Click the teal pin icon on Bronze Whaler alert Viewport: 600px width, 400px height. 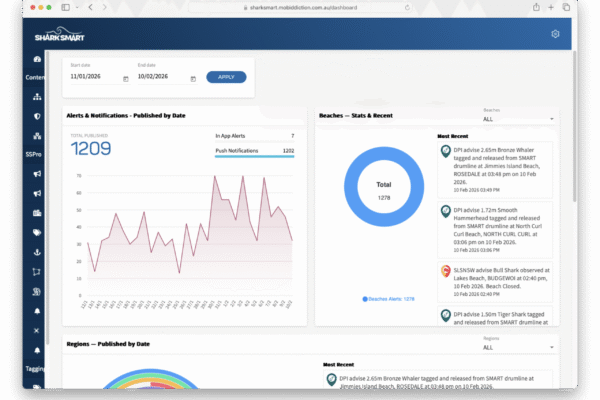(445, 151)
